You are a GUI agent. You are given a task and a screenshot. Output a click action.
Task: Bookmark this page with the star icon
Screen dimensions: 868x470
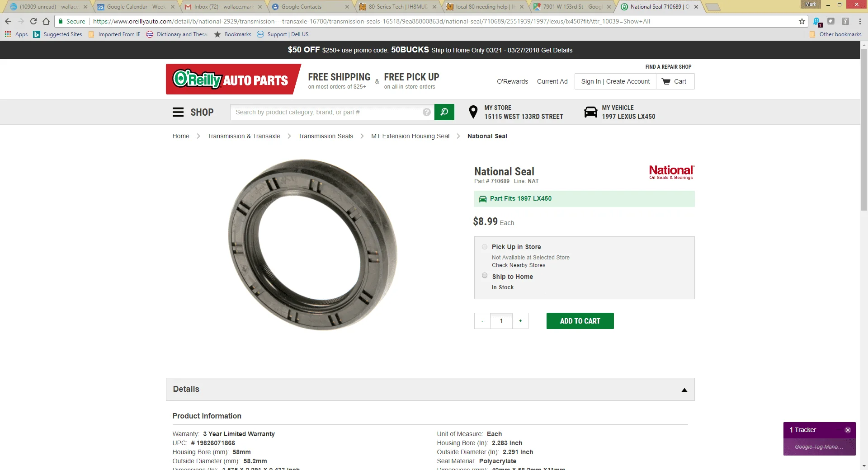point(802,21)
